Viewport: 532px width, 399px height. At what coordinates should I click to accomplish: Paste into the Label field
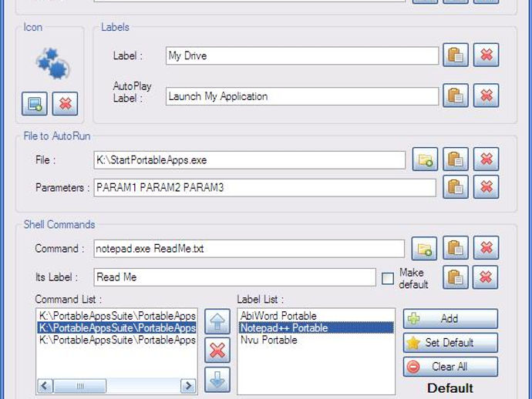[456, 55]
